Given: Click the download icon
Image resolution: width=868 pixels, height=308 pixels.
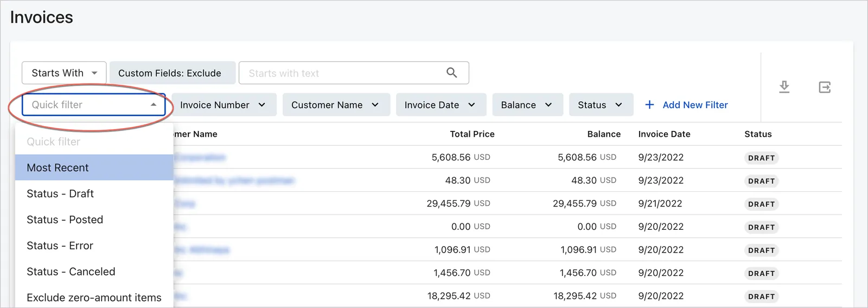Looking at the screenshot, I should [x=784, y=87].
